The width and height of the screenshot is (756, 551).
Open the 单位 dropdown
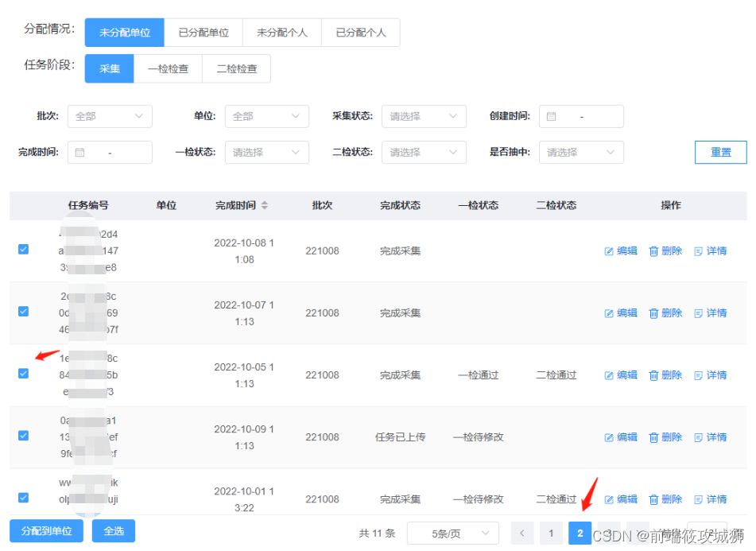[266, 116]
